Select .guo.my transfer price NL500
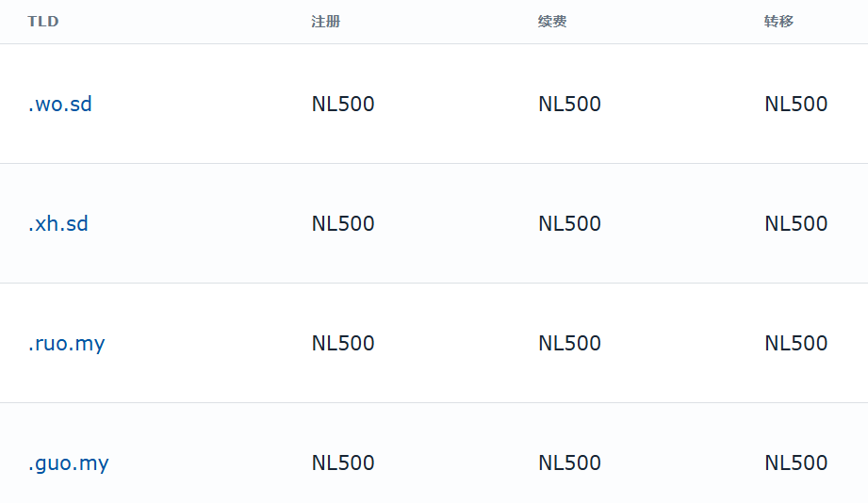 coord(796,462)
